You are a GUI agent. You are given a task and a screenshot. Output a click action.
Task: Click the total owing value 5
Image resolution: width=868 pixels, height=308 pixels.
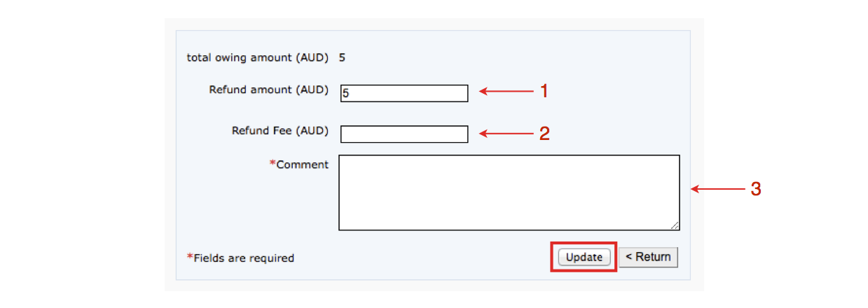tap(342, 57)
